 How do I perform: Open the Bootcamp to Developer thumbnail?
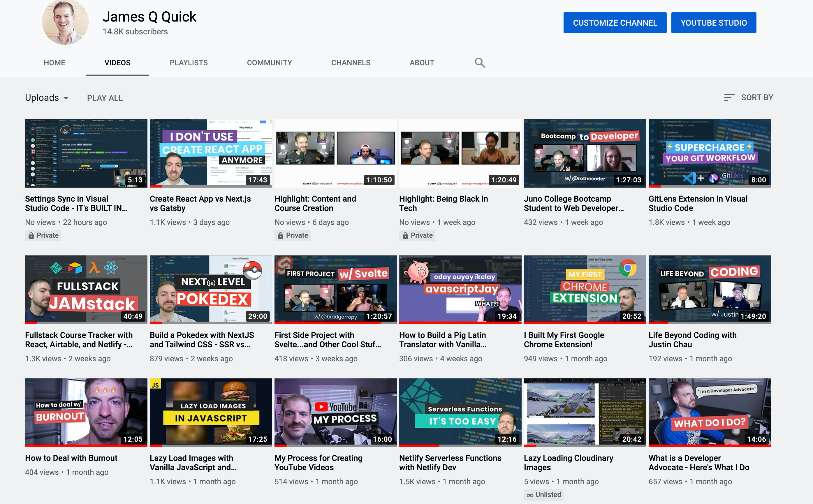[x=585, y=153]
